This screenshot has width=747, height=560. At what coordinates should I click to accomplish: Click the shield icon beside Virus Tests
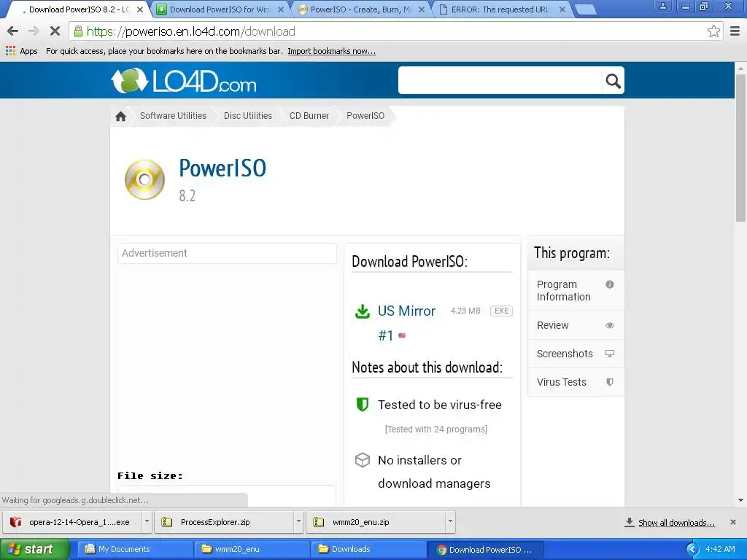point(609,382)
